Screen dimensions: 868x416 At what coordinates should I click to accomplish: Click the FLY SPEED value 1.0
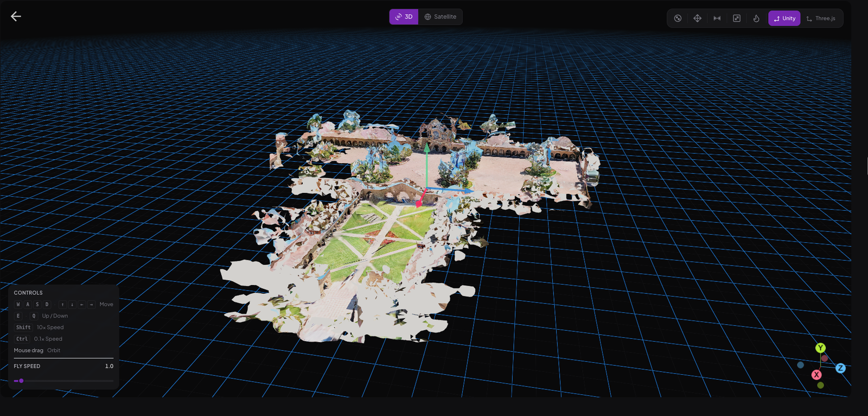109,366
